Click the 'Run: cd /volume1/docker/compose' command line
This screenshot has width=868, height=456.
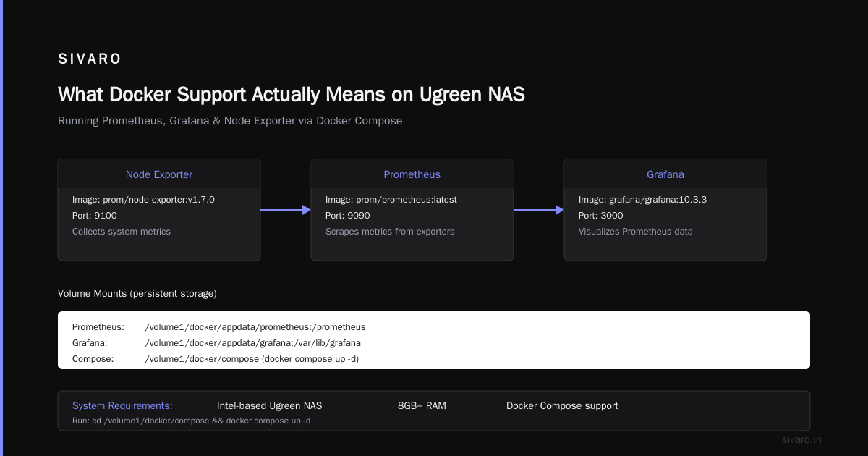(x=192, y=421)
